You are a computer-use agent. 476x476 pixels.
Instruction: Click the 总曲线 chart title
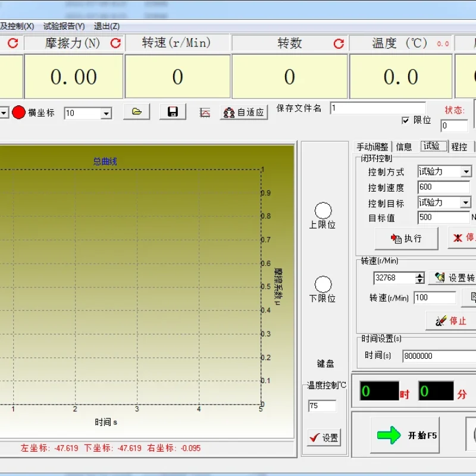[105, 161]
